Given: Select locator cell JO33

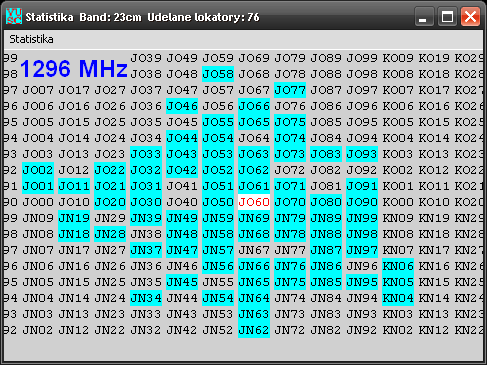Looking at the screenshot, I should tap(146, 154).
